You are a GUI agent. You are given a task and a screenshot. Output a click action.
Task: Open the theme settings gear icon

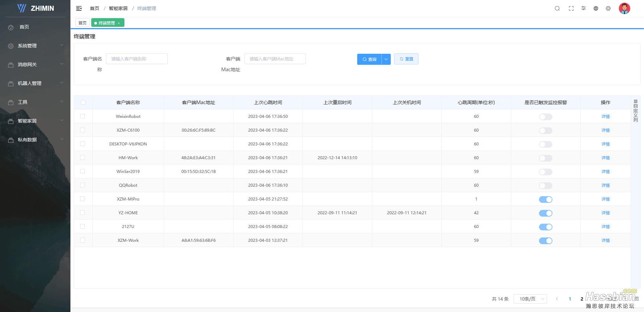coord(608,8)
